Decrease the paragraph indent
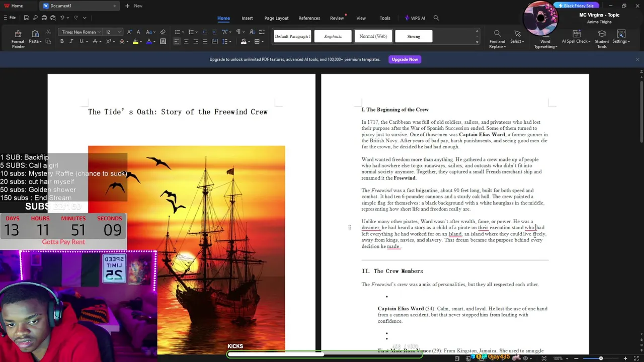The width and height of the screenshot is (644, 362). pyautogui.click(x=205, y=32)
